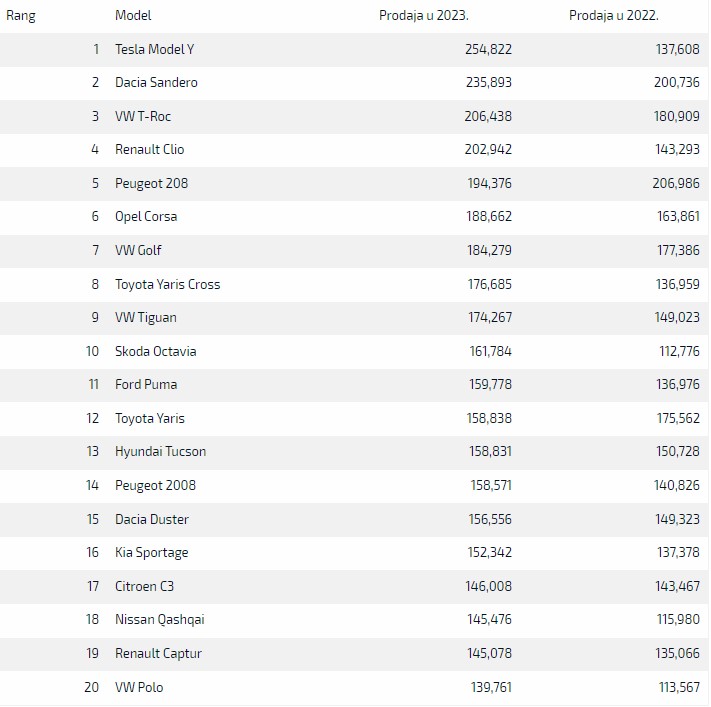Click the Opel Corsa entry
This screenshot has width=711, height=707.
(x=146, y=217)
